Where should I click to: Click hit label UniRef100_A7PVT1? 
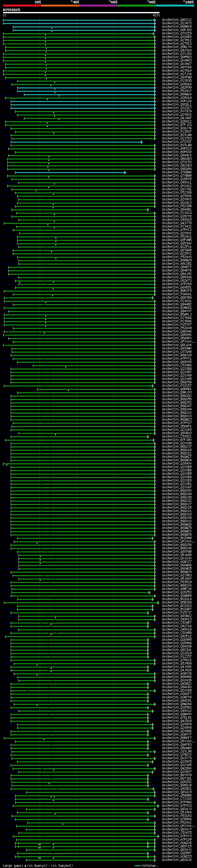176,358
